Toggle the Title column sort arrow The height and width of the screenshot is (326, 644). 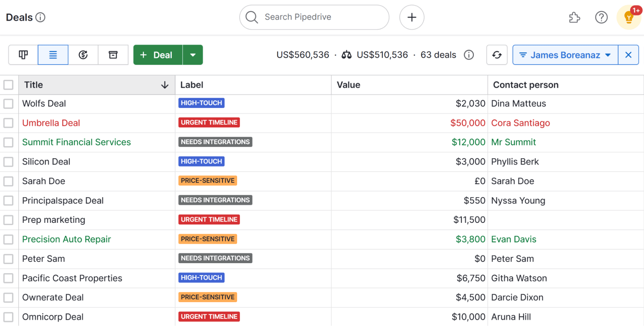tap(165, 85)
